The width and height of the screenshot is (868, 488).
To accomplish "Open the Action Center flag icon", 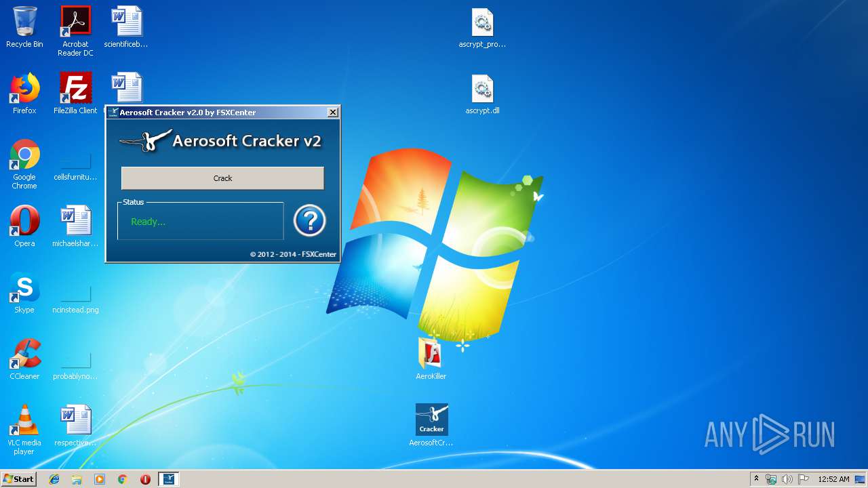I will 803,479.
